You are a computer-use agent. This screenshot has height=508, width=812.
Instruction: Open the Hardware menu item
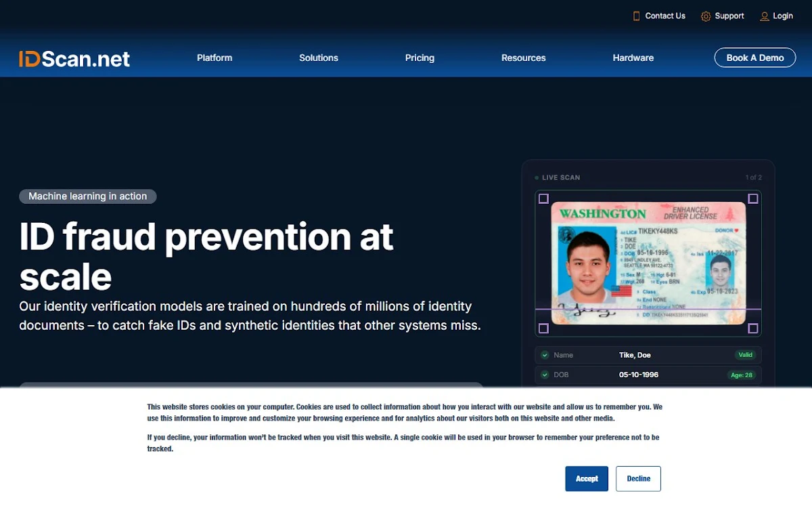coord(633,58)
